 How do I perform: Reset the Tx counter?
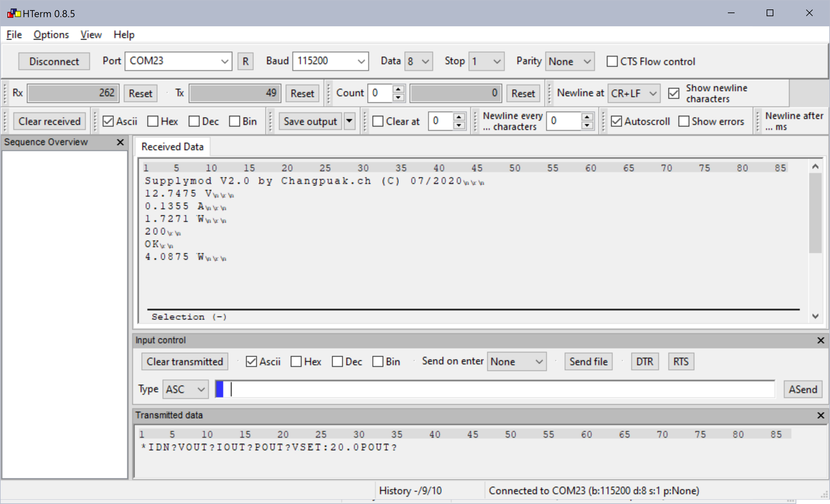click(x=302, y=93)
